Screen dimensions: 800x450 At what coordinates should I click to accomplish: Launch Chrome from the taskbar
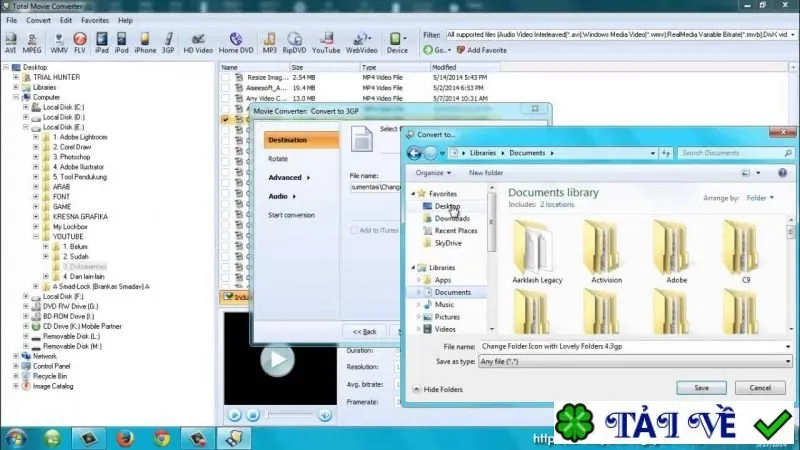pos(162,439)
